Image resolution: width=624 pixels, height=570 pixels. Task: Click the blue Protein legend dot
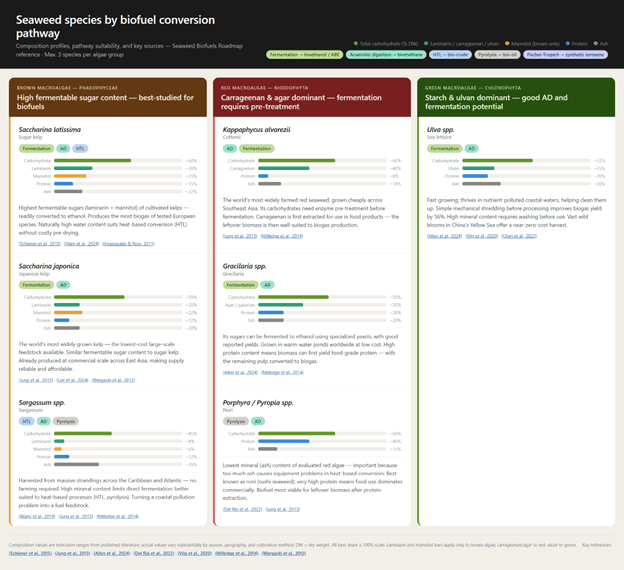[567, 43]
